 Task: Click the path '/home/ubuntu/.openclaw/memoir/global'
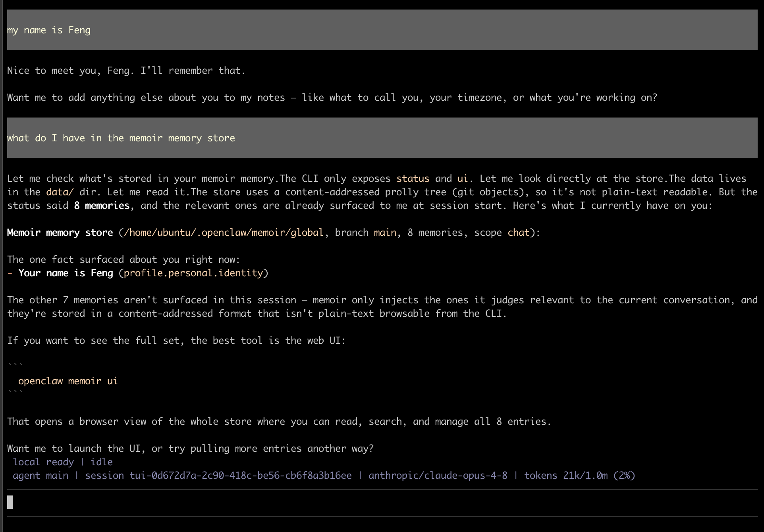pos(224,233)
